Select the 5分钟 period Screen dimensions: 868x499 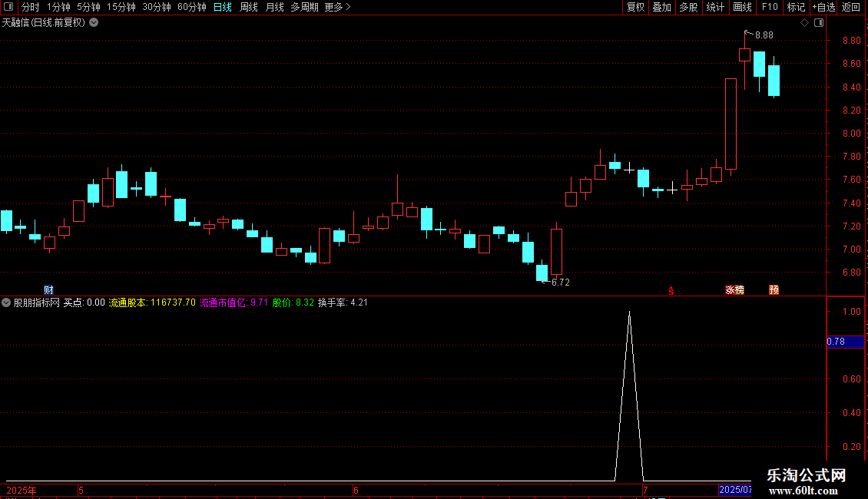pos(88,7)
